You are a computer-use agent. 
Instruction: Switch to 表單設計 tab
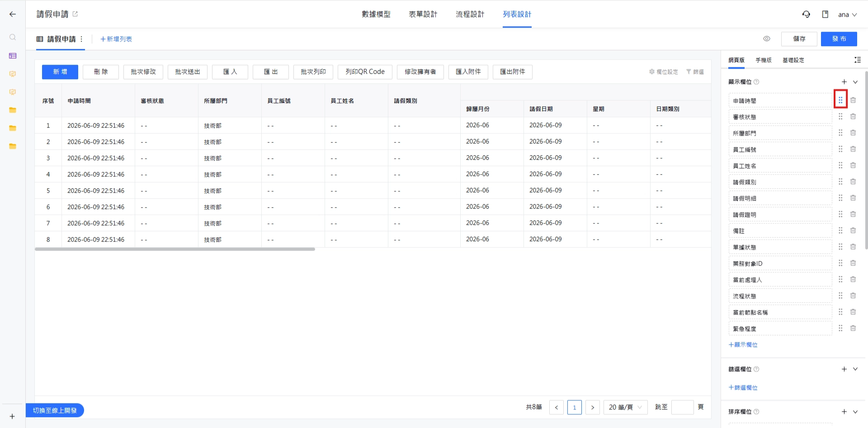(423, 14)
